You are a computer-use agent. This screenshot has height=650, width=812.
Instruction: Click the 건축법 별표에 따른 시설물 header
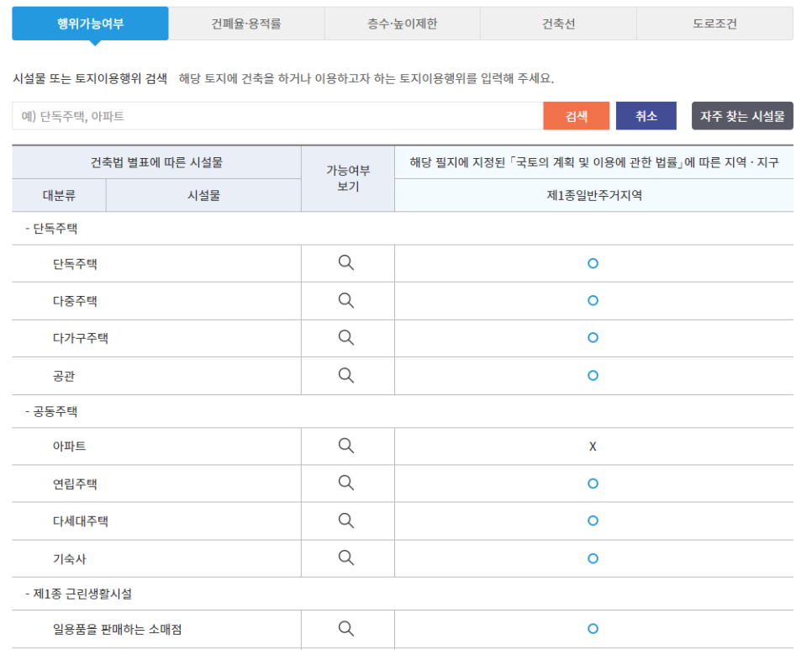coord(156,162)
